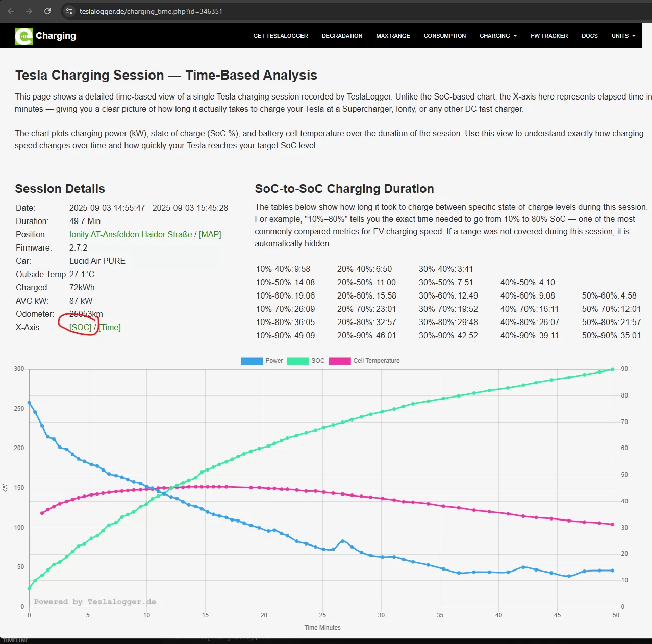Click the Time Minutes axis label
The width and height of the screenshot is (652, 644).
(x=322, y=628)
